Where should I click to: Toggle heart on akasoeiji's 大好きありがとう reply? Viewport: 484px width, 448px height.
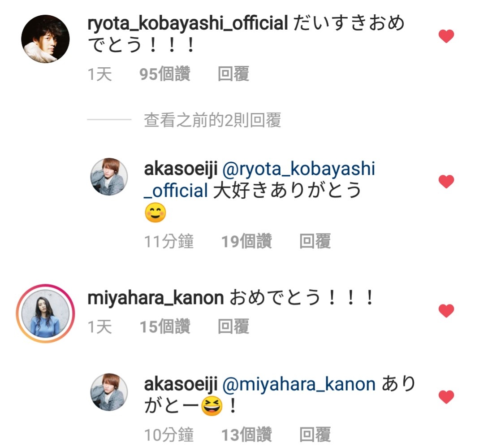pos(446,181)
